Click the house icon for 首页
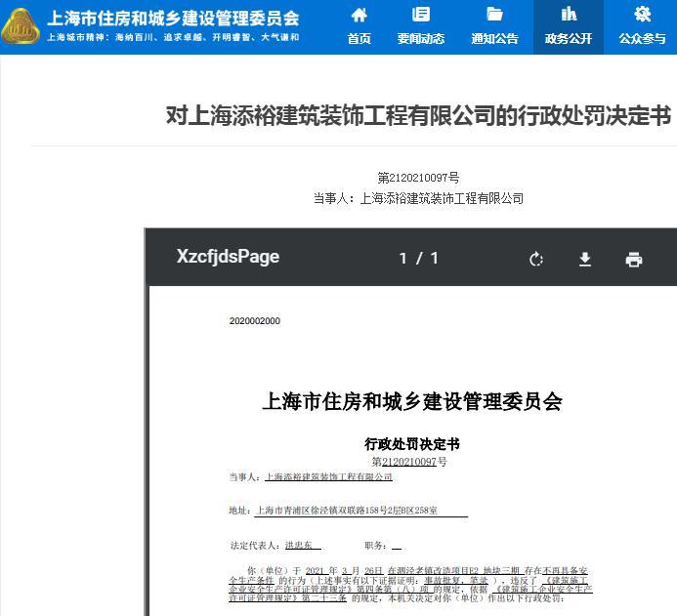Viewport: 677px width, 616px height. tap(360, 15)
